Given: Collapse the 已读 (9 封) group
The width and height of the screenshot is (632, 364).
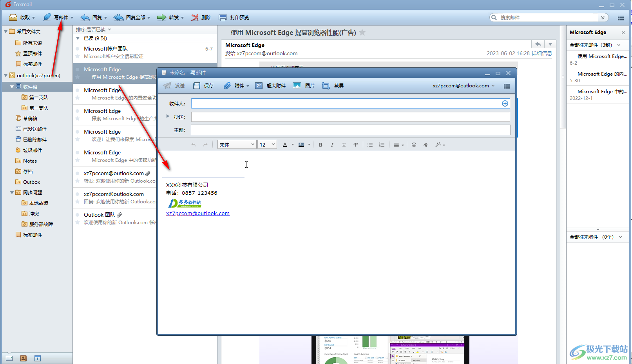Looking at the screenshot, I should 78,38.
